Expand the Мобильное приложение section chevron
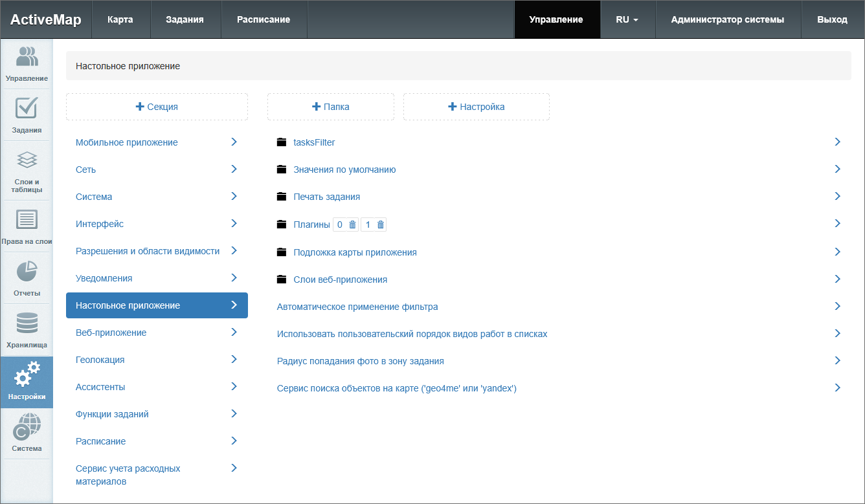865x504 pixels. coord(234,142)
